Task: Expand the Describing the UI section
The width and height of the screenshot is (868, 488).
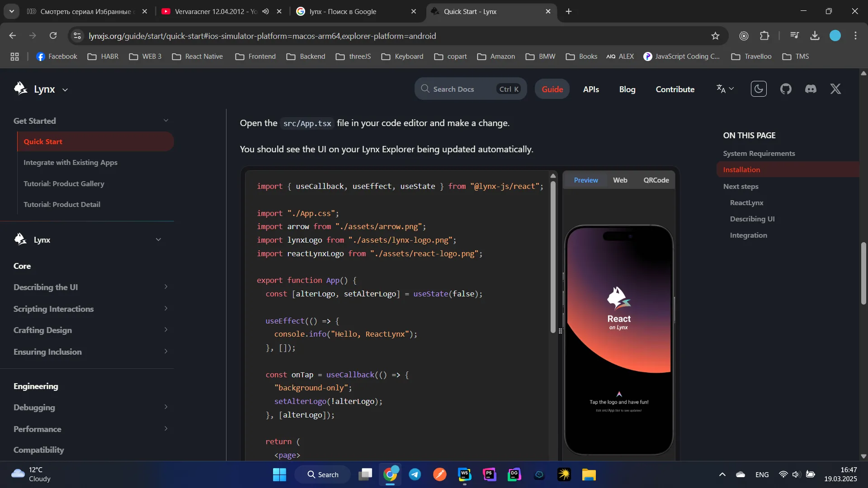Action: (165, 287)
